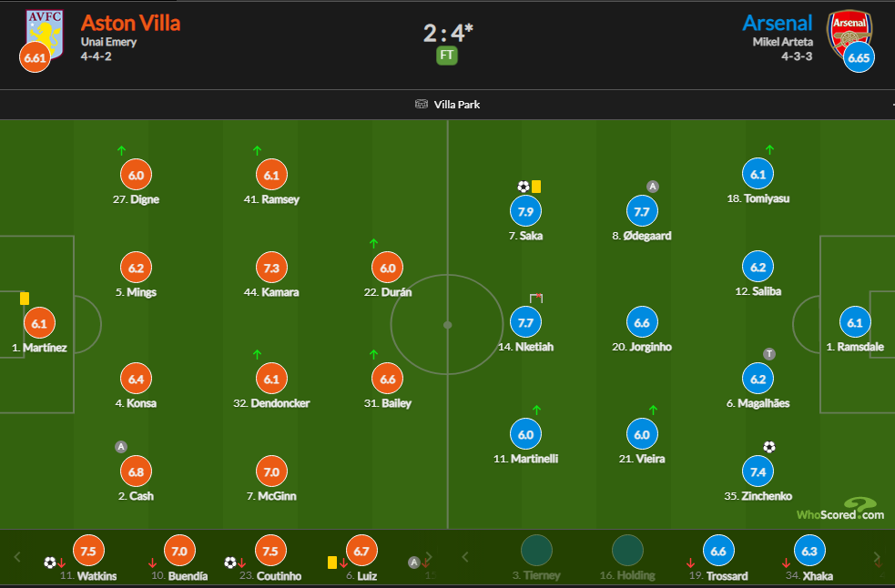This screenshot has height=588, width=895.
Task: Open the Aston Villa team name link
Action: pyautogui.click(x=131, y=23)
